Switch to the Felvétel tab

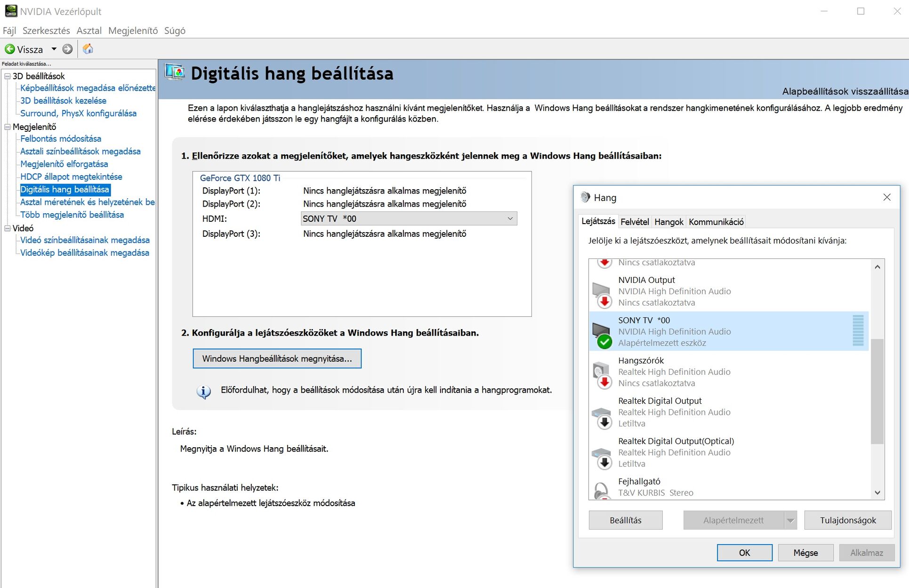coord(634,222)
